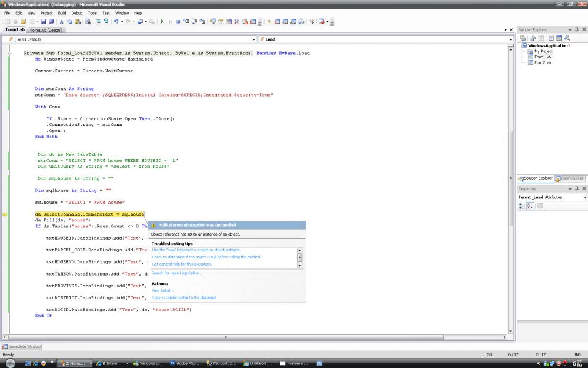Open the Edit menu
Screen dimensions: 588x368
tap(18, 13)
